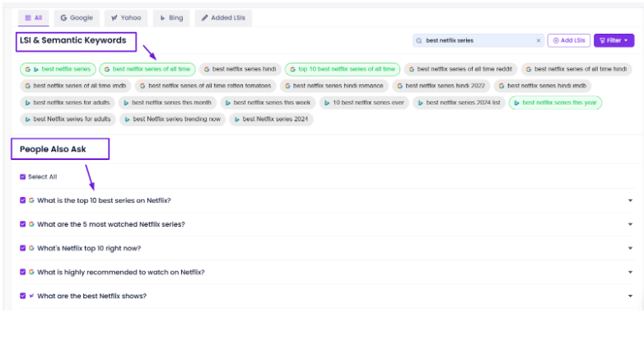This screenshot has width=644, height=342.
Task: Click Yahoo icon beside best Netflix shows question
Action: click(x=31, y=296)
